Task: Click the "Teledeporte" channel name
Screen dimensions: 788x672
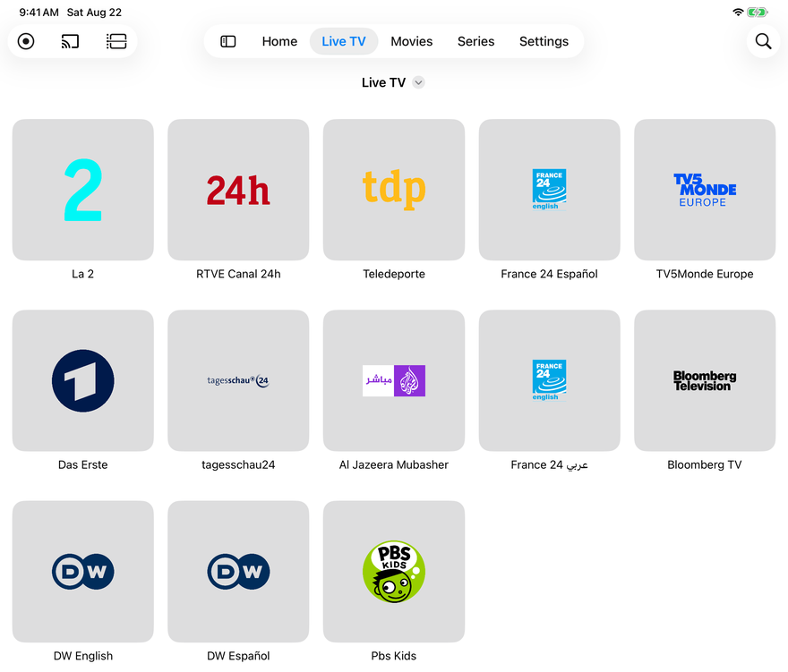Action: tap(394, 274)
